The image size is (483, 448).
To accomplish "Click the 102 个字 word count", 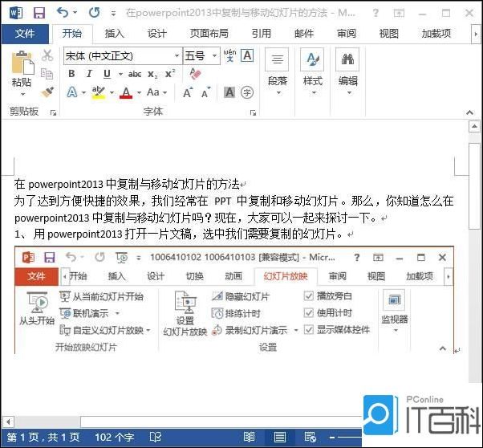I will pyautogui.click(x=115, y=438).
